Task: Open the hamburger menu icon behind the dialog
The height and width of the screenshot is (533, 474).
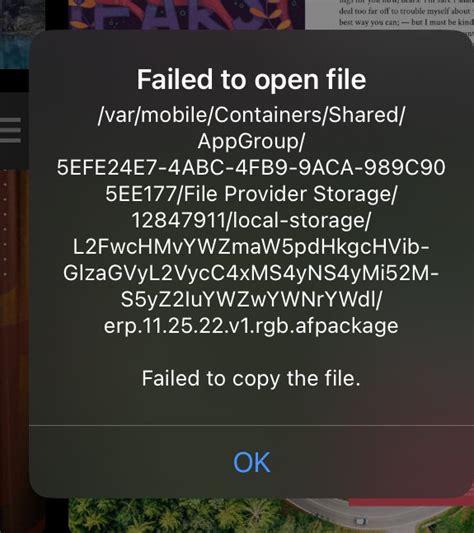Action: (11, 130)
